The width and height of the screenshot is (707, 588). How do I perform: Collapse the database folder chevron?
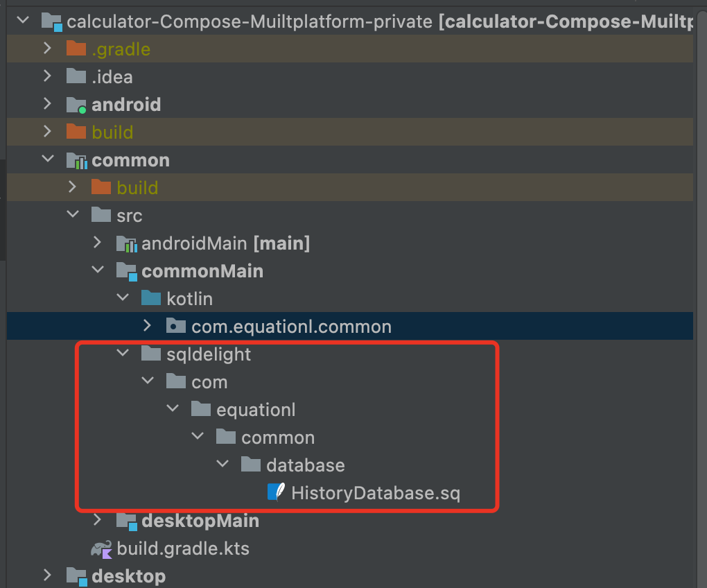click(222, 464)
